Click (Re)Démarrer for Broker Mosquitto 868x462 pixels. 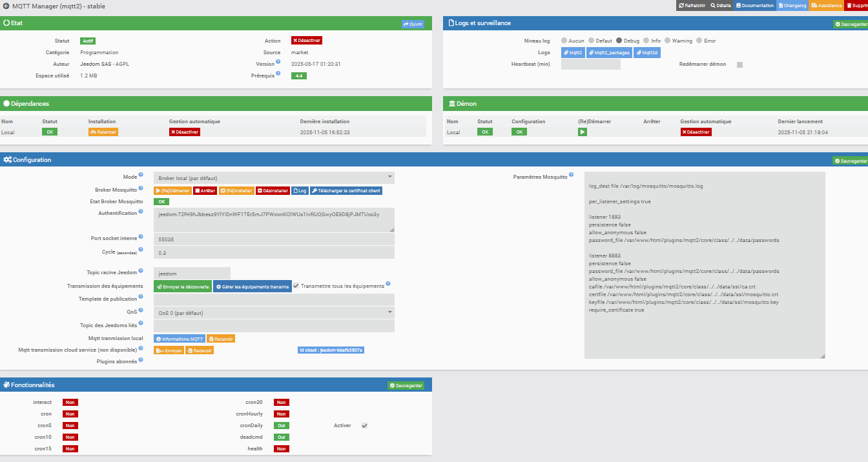[172, 191]
